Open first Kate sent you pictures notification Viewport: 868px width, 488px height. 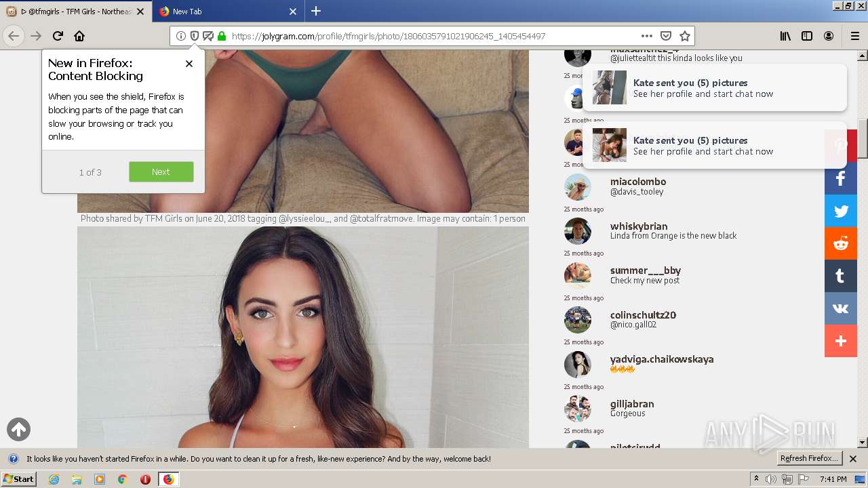point(715,87)
